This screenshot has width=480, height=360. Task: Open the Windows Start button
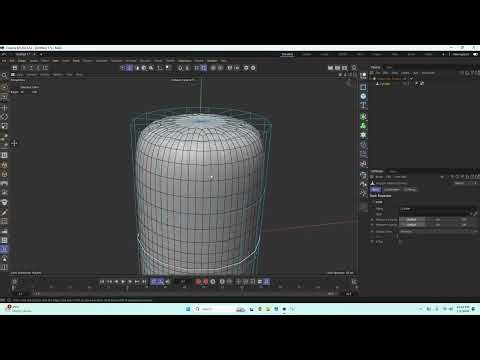click(x=188, y=309)
